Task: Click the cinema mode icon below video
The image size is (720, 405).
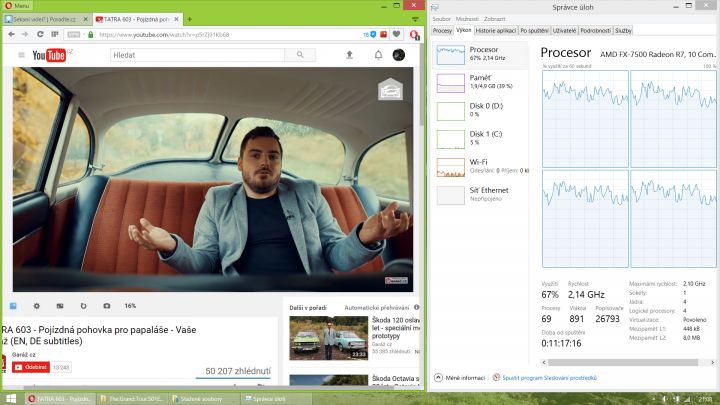Action: [60, 306]
